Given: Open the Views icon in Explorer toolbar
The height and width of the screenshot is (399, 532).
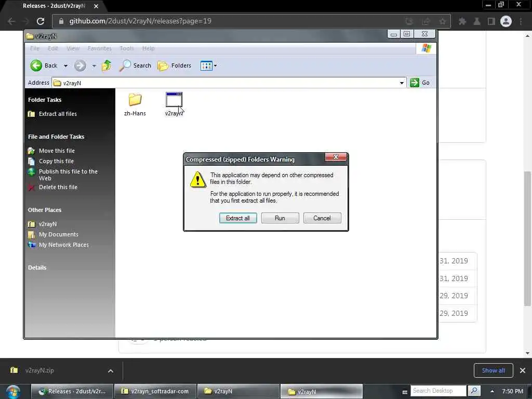Looking at the screenshot, I should pos(206,65).
